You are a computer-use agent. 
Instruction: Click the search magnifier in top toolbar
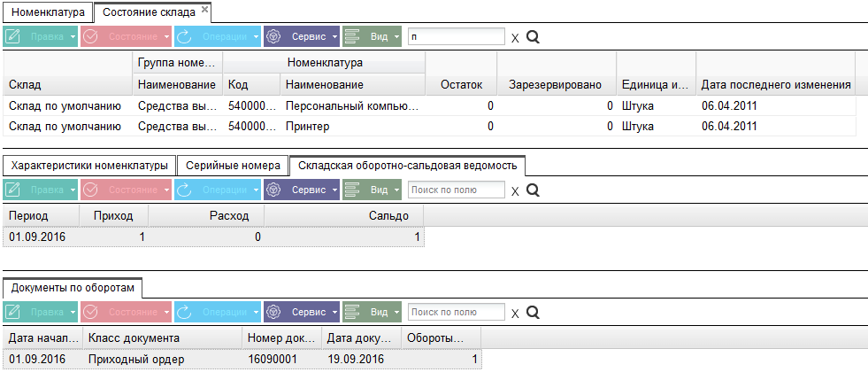[x=533, y=37]
